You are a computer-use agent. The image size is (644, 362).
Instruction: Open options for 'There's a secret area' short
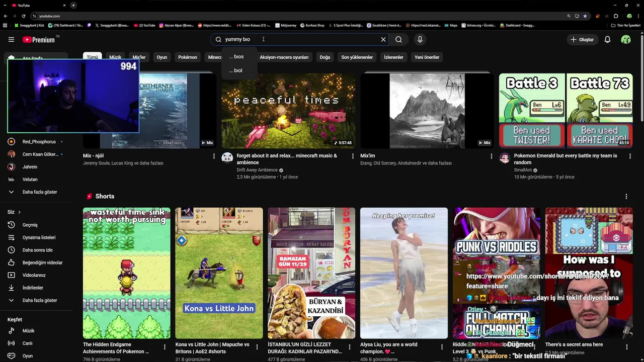[x=627, y=347]
